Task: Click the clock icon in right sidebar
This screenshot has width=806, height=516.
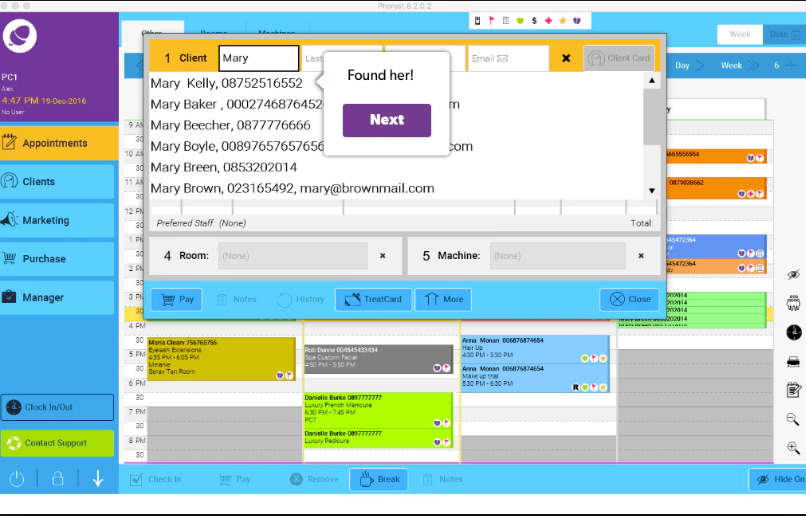Action: (793, 332)
